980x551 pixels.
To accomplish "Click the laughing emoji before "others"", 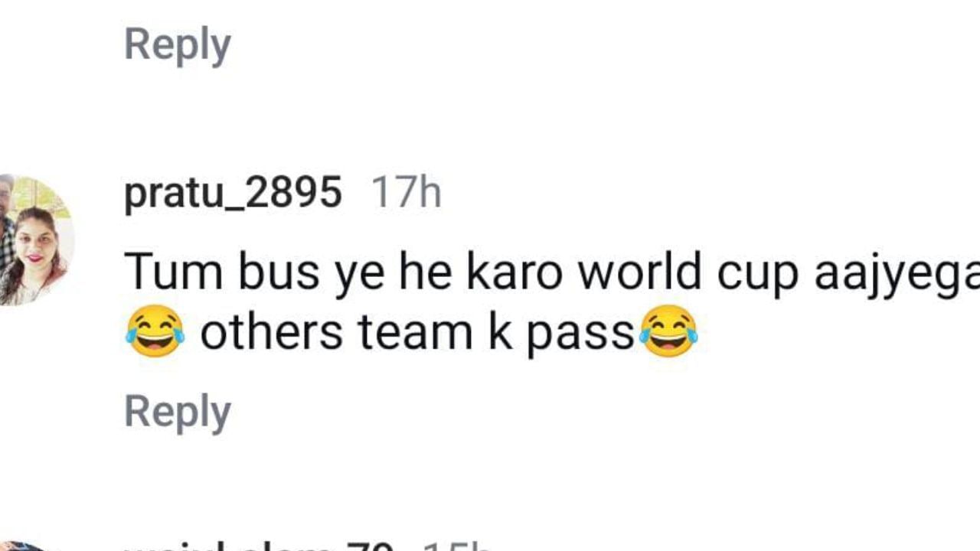I will 155,331.
